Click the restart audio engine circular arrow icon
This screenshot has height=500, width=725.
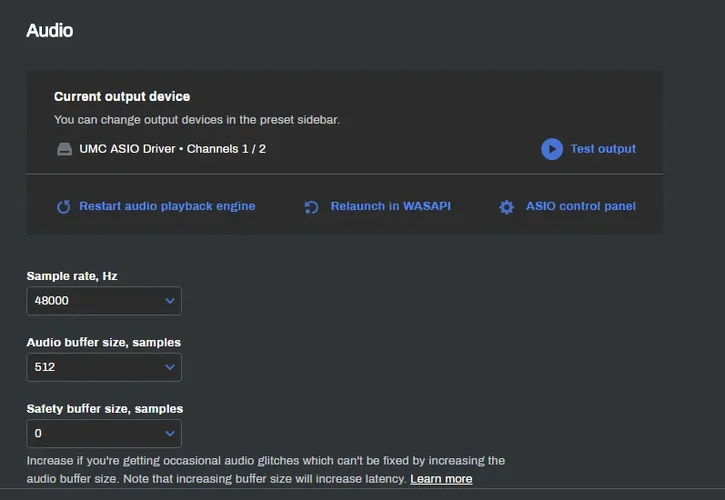[64, 207]
